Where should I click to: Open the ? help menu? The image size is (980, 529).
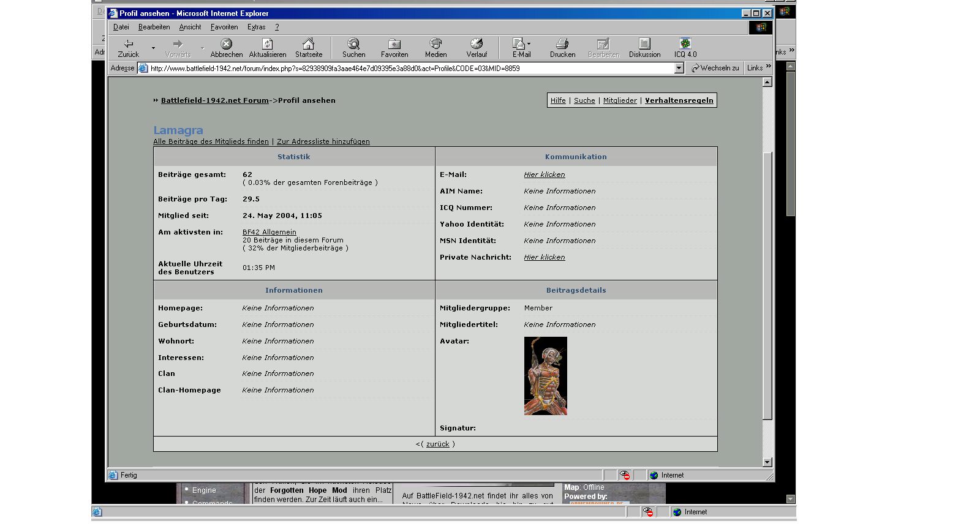[x=277, y=27]
